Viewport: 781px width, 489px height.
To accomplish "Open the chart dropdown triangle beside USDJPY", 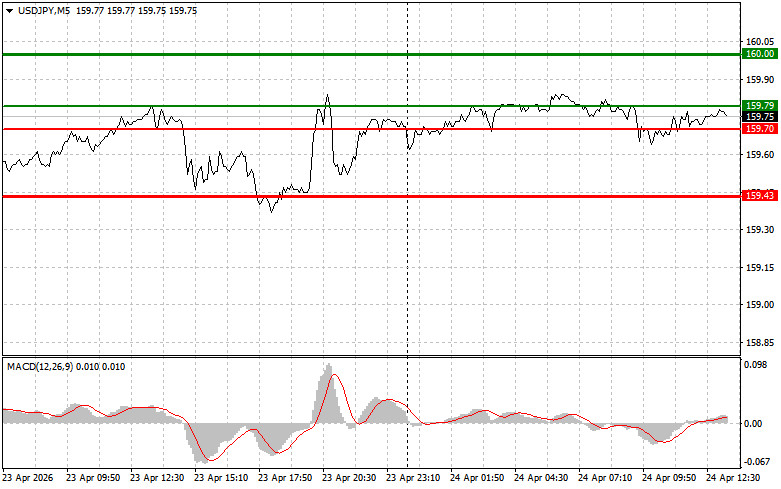I will point(9,10).
